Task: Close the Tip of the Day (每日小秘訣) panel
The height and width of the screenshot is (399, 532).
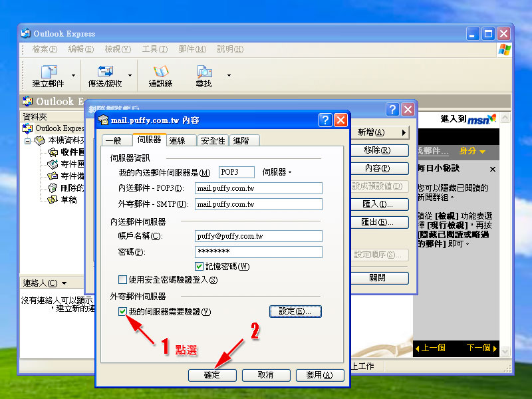Action: tap(493, 169)
